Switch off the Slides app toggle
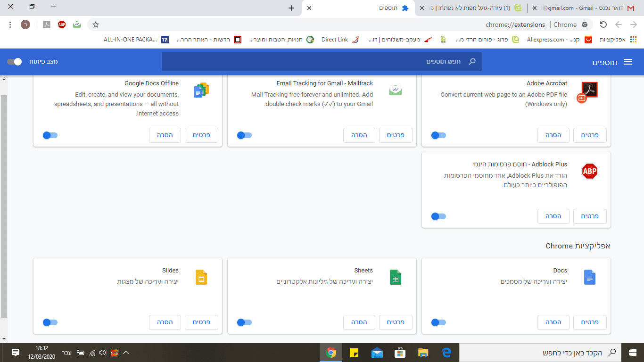The image size is (644, 362). (50, 322)
